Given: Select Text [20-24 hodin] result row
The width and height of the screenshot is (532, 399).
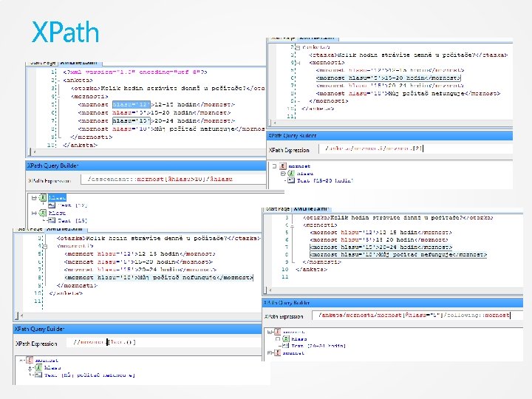Looking at the screenshot, I should pyautogui.click(x=318, y=346).
